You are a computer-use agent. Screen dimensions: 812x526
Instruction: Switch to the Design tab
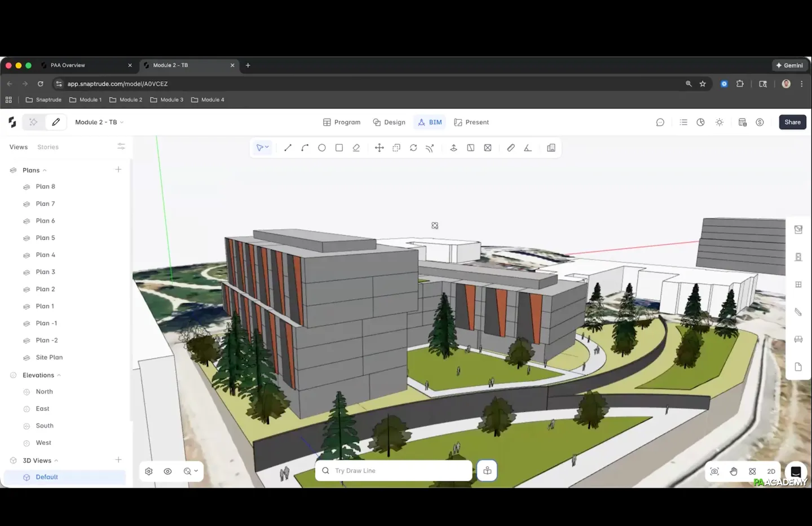(389, 122)
